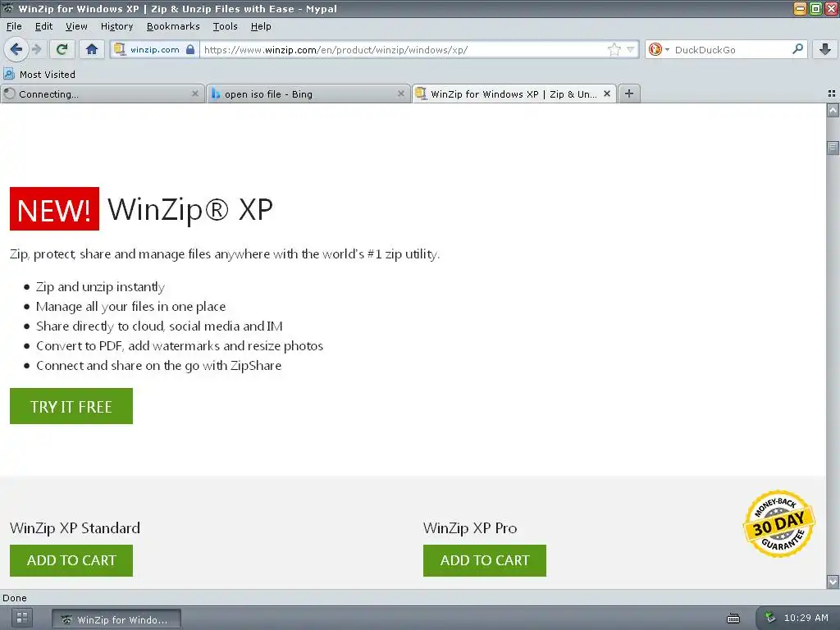
Task: Click the Manage all your files bullet
Action: [x=130, y=307]
